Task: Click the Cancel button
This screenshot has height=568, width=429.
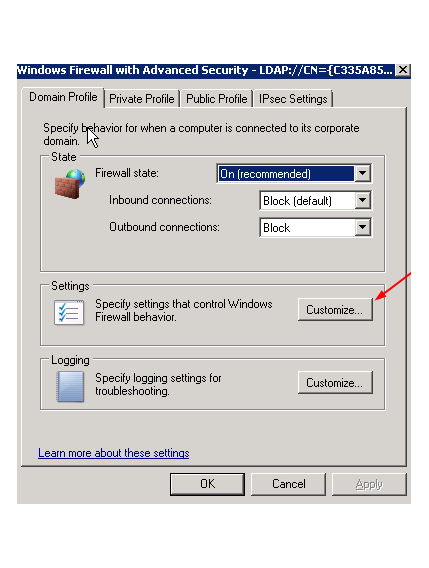Action: (289, 484)
